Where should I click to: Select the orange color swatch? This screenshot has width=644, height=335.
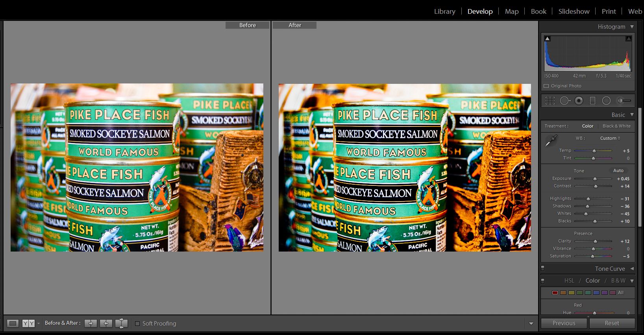coord(563,292)
